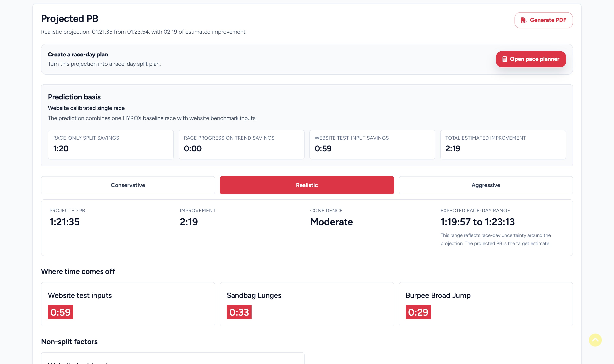The width and height of the screenshot is (614, 364).
Task: Open the pace planner
Action: (531, 59)
